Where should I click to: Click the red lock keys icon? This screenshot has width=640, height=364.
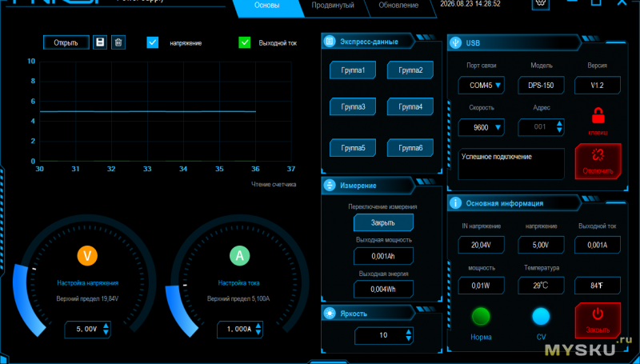598,116
